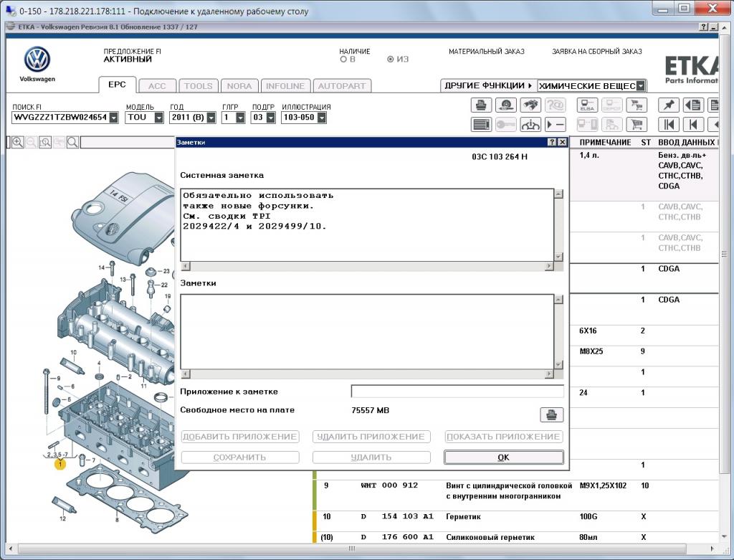Open the AUTOPART tab
Viewport: 734px width, 560px height.
(x=342, y=86)
